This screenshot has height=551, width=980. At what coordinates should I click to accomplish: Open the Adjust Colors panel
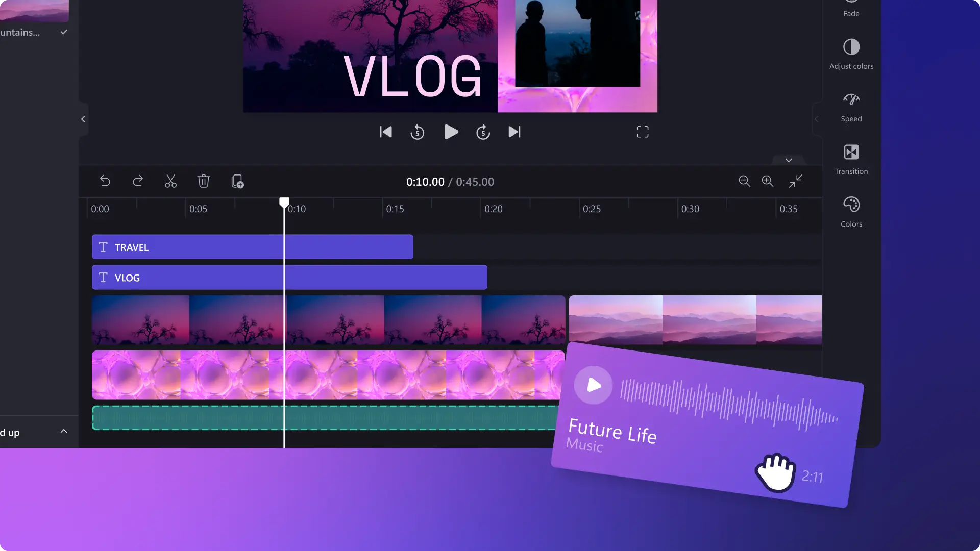[851, 53]
